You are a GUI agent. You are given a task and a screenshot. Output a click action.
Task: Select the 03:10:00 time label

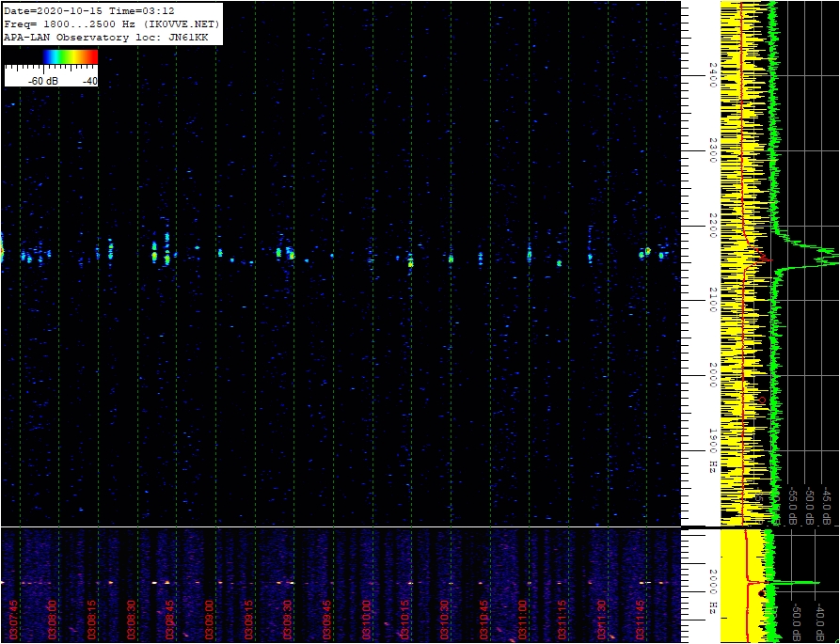coord(367,620)
